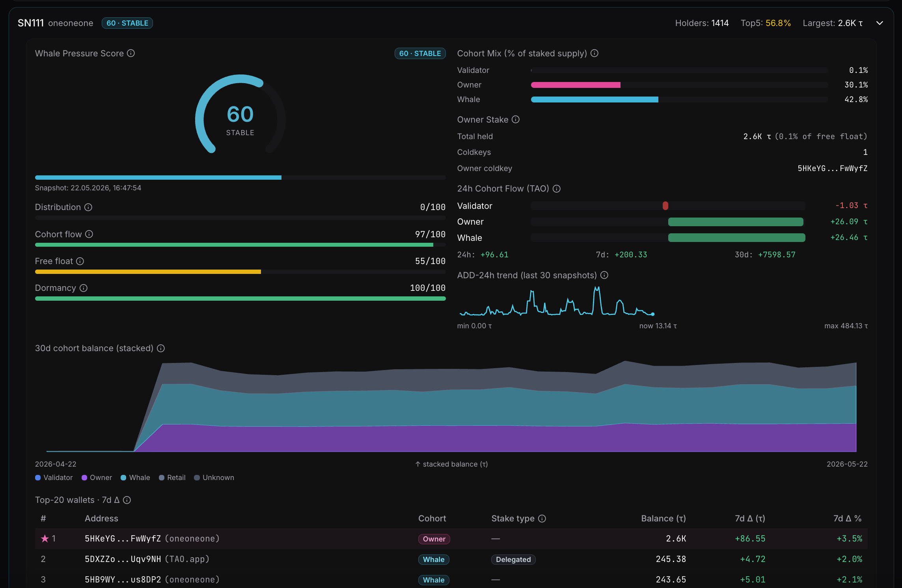902x588 pixels.
Task: Click the Dormancy green progress bar
Action: pos(240,299)
